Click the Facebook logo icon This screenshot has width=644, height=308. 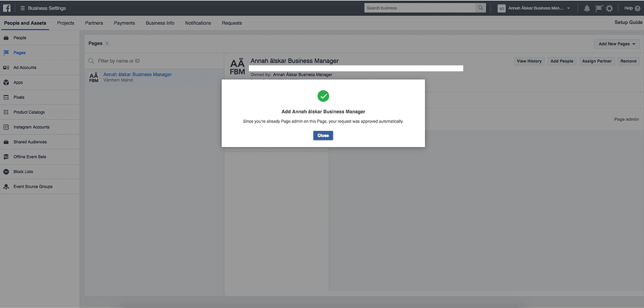click(7, 8)
